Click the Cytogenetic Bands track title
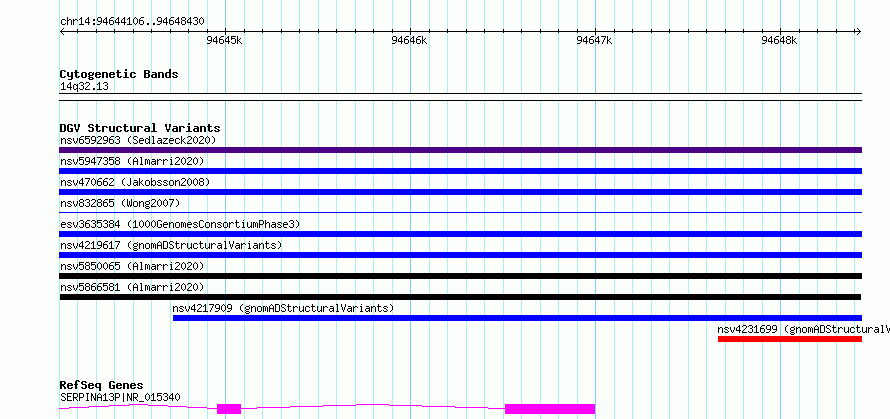 point(119,74)
